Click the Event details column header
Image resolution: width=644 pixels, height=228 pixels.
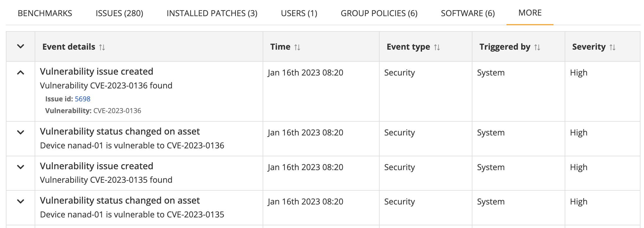point(69,47)
